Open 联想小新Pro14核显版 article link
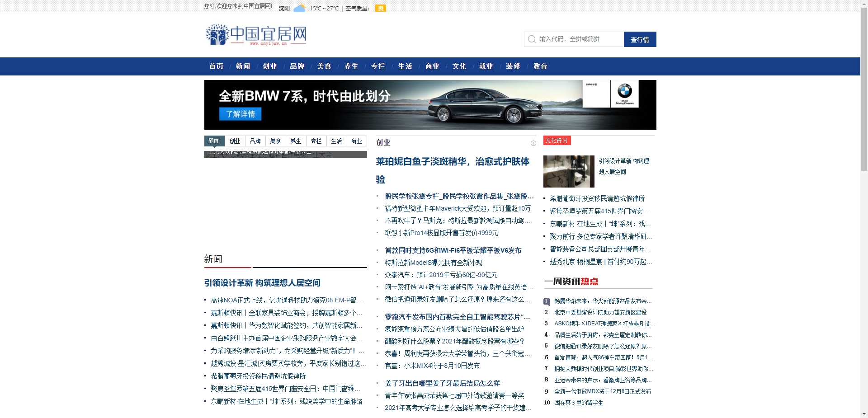The width and height of the screenshot is (868, 418). [441, 233]
